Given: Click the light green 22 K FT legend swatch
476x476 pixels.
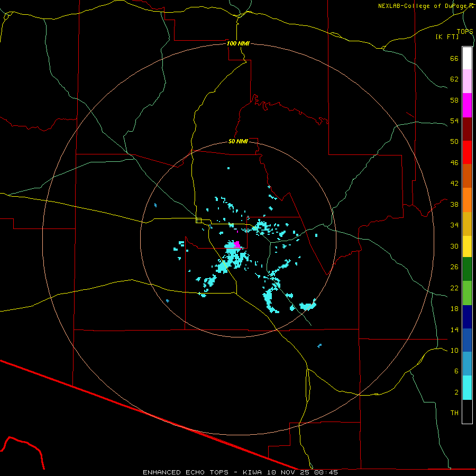Looking at the screenshot, I should coord(467,293).
